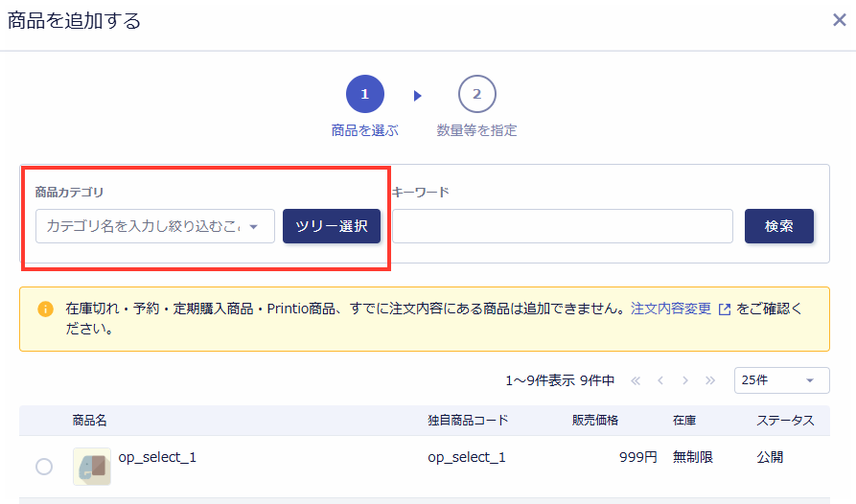The height and width of the screenshot is (504, 856).
Task: Click step 2 circle 数量等を指定
Action: [476, 94]
